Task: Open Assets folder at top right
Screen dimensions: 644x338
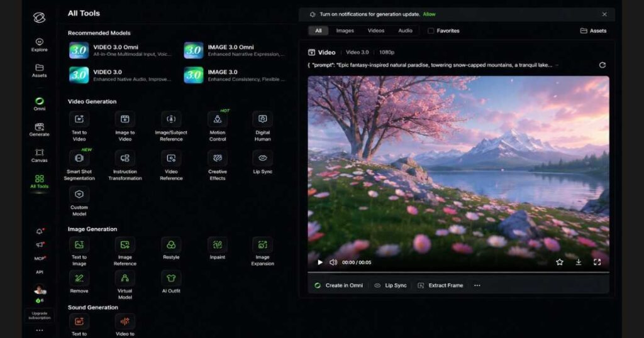Action: pyautogui.click(x=593, y=31)
